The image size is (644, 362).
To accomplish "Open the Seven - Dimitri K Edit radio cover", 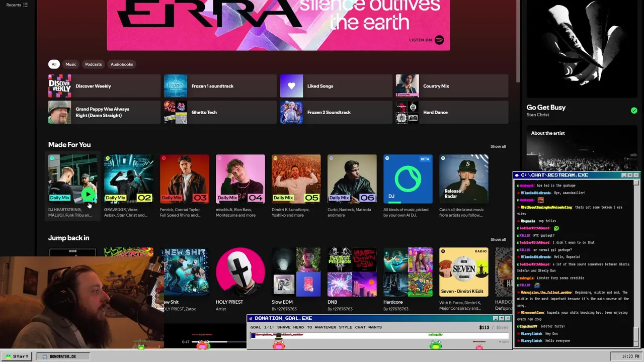I will point(463,272).
